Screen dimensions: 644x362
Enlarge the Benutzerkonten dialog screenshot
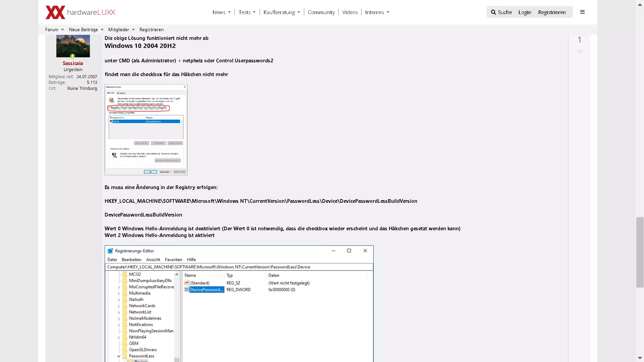tap(146, 130)
